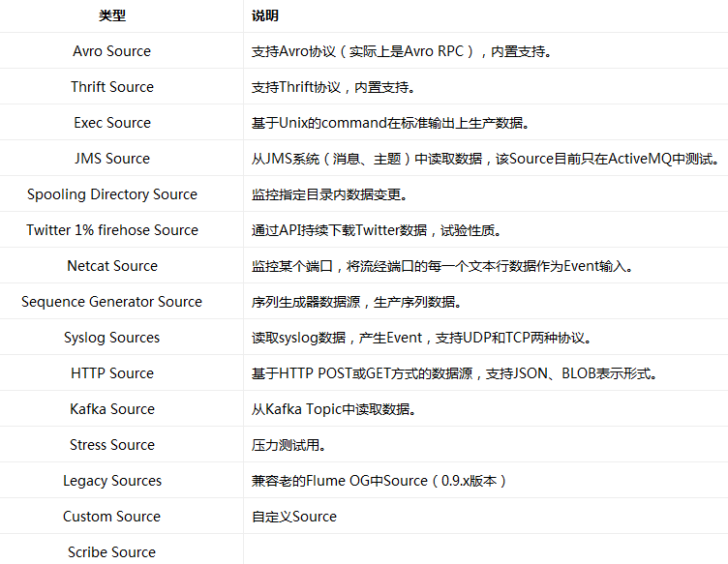Image resolution: width=728 pixels, height=564 pixels.
Task: Select the Scribe Source cell
Action: [x=112, y=552]
